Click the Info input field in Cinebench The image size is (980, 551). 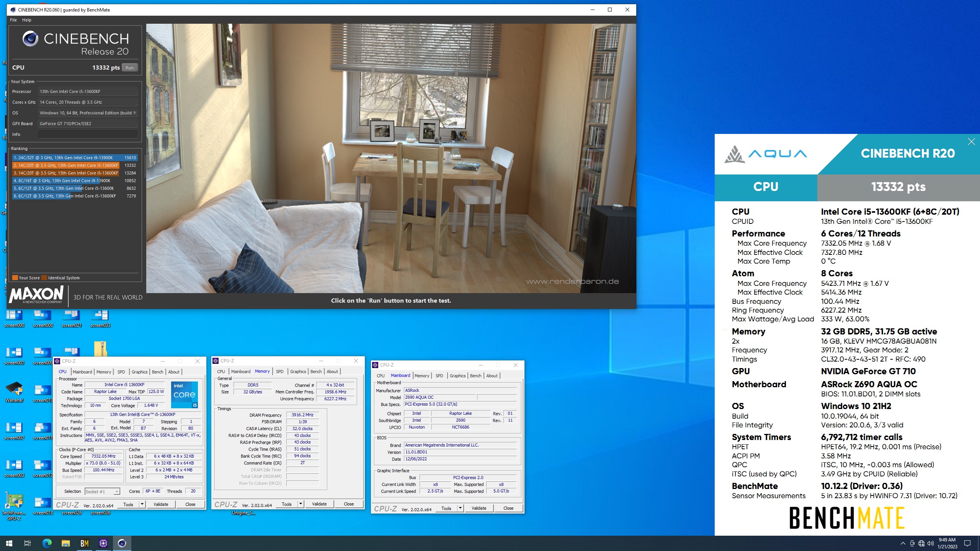pyautogui.click(x=88, y=134)
